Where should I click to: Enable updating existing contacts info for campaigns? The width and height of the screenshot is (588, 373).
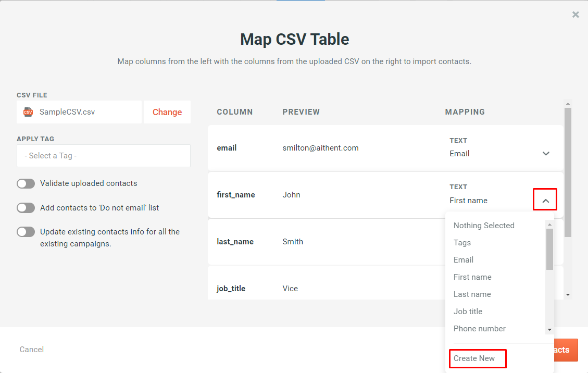click(26, 231)
